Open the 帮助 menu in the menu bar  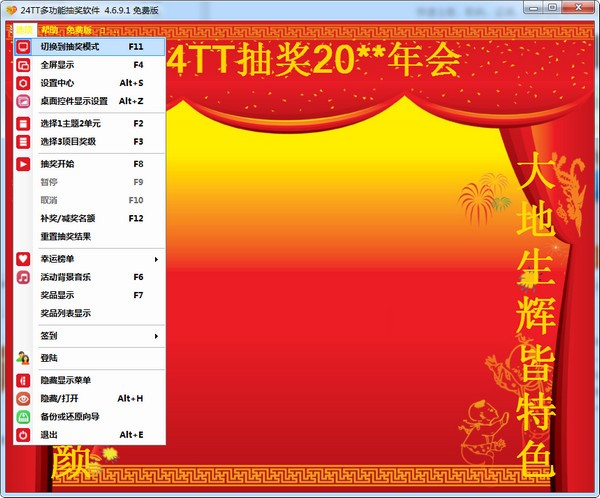pos(50,30)
